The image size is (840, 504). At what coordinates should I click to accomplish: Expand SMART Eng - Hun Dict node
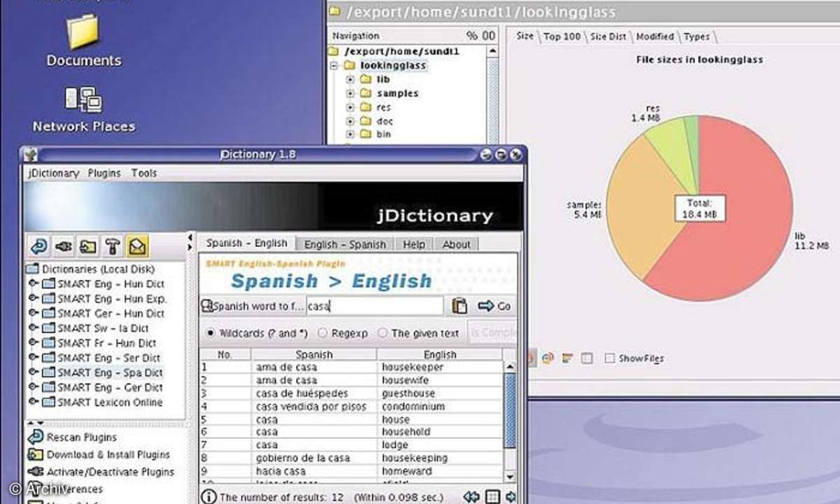(33, 283)
